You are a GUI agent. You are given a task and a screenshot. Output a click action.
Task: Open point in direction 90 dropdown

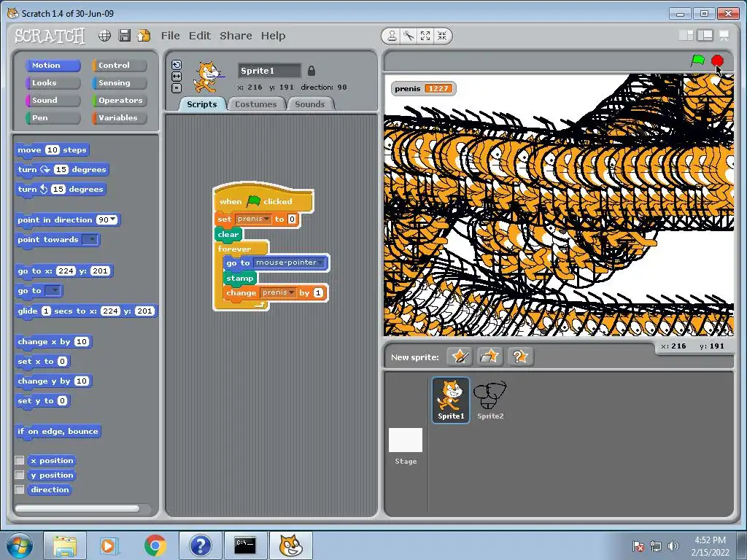(113, 219)
